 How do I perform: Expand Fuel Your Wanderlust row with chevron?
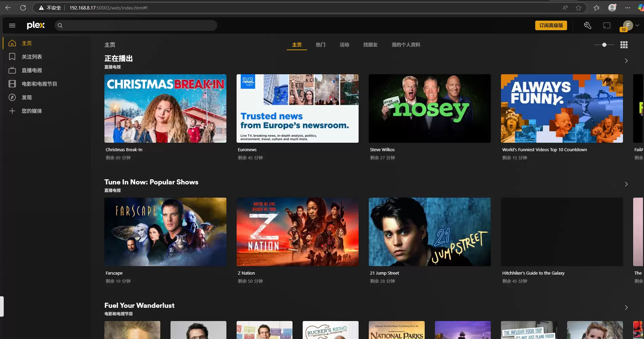(626, 307)
